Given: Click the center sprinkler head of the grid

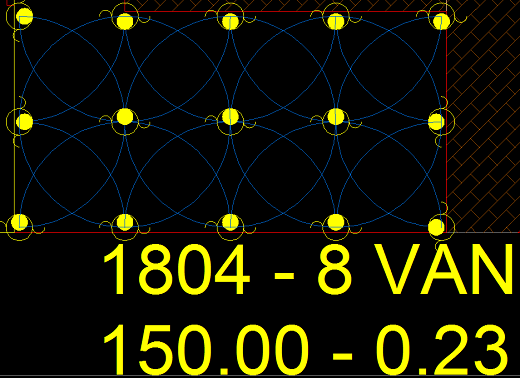Looking at the screenshot, I should (x=230, y=117).
